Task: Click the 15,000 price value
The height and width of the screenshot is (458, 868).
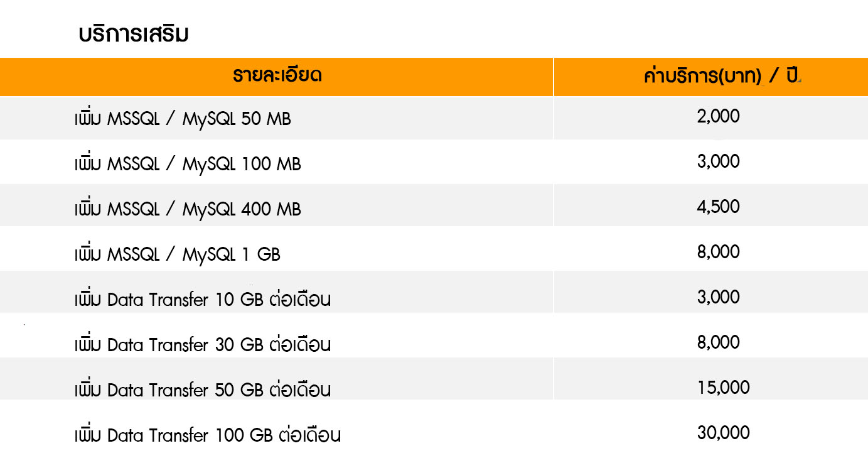Action: pyautogui.click(x=724, y=388)
